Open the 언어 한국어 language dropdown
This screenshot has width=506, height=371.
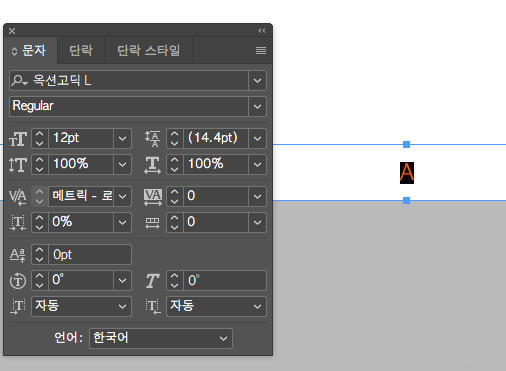(x=161, y=338)
